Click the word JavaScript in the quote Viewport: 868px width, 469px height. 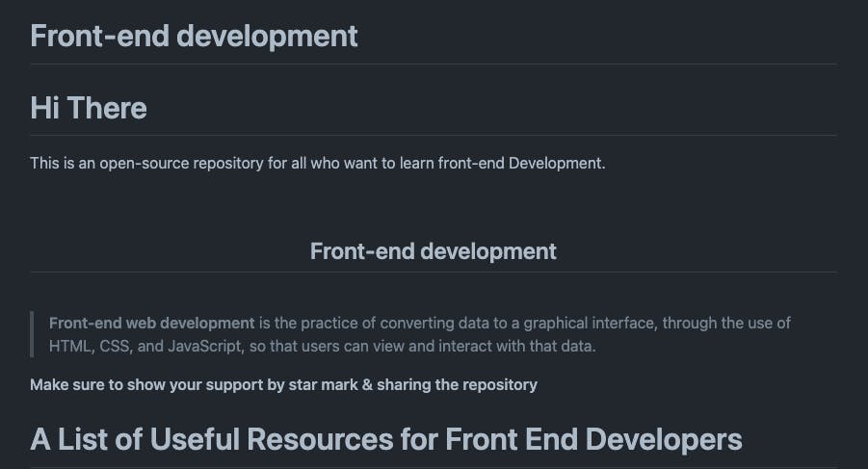(205, 347)
